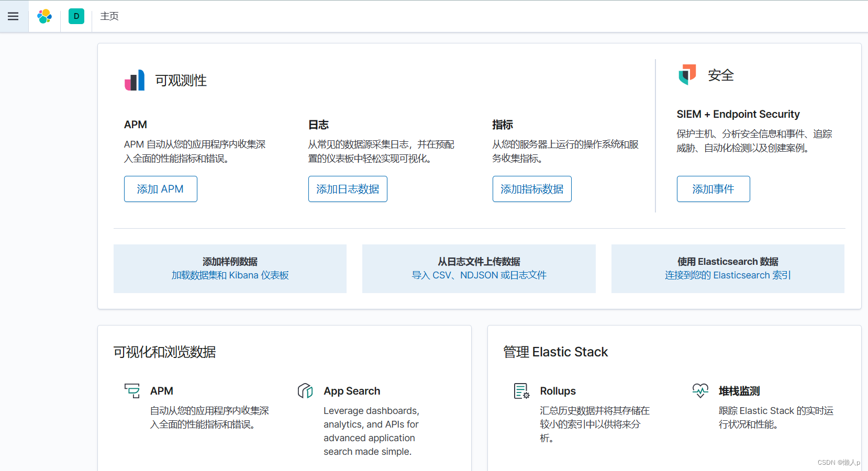This screenshot has height=471, width=868.
Task: Click the 主页 breadcrumb
Action: (x=109, y=16)
